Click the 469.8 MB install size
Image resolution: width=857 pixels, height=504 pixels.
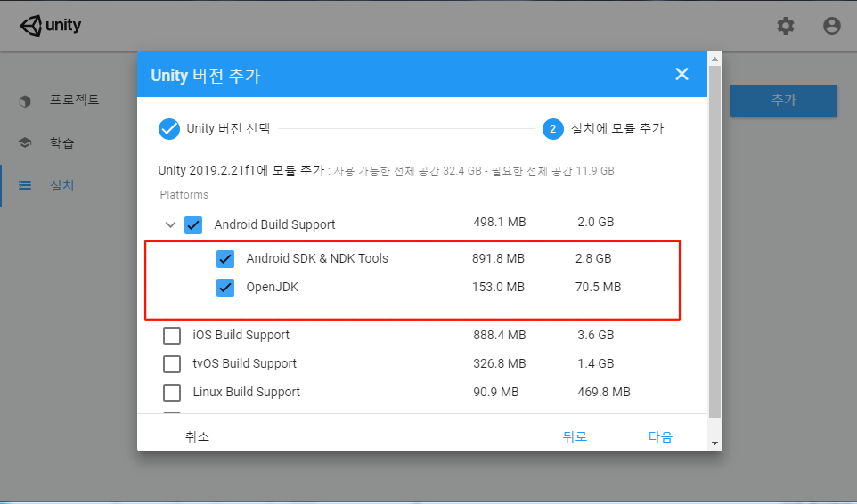604,392
